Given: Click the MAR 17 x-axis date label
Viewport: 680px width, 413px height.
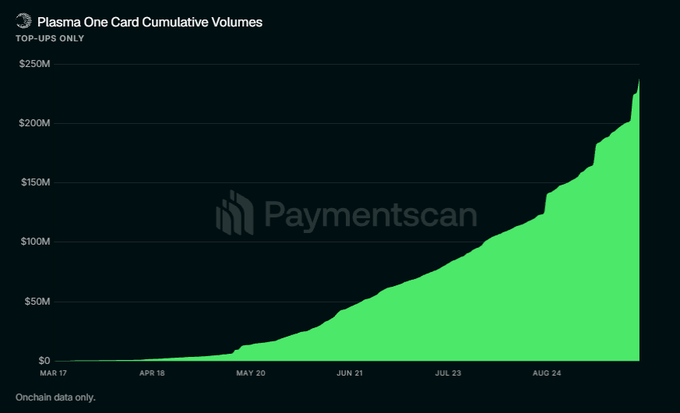Looking at the screenshot, I should pos(53,373).
